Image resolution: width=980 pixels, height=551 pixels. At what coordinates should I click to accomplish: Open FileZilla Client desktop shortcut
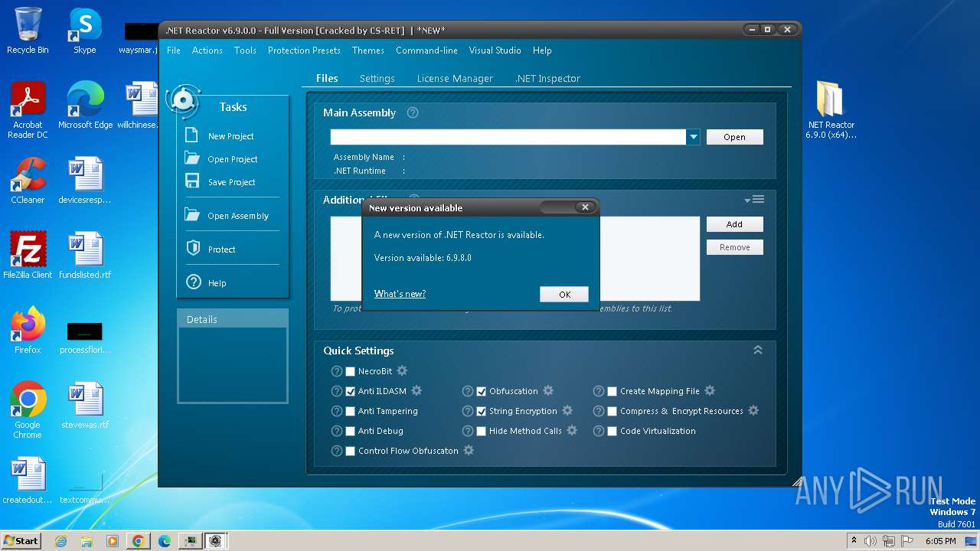point(28,255)
